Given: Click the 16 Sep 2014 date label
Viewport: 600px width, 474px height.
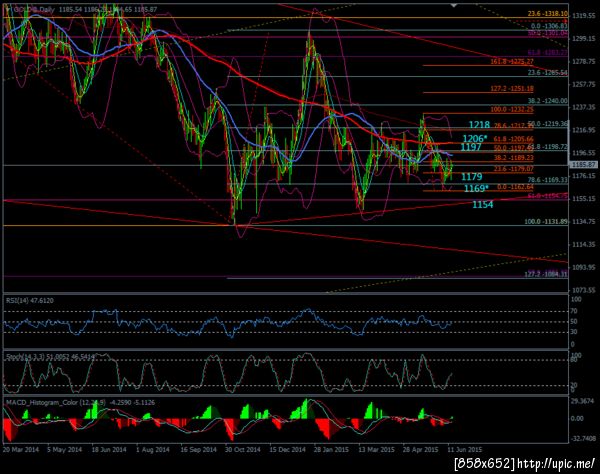Looking at the screenshot, I should (x=198, y=450).
